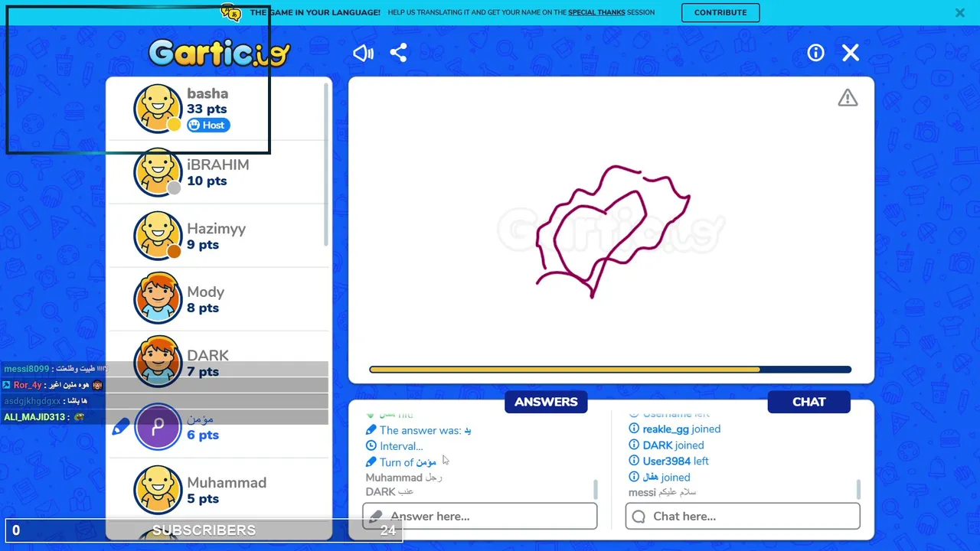This screenshot has height=551, width=980.
Task: Click the player name 'iBRAHIM'
Action: [x=218, y=165]
